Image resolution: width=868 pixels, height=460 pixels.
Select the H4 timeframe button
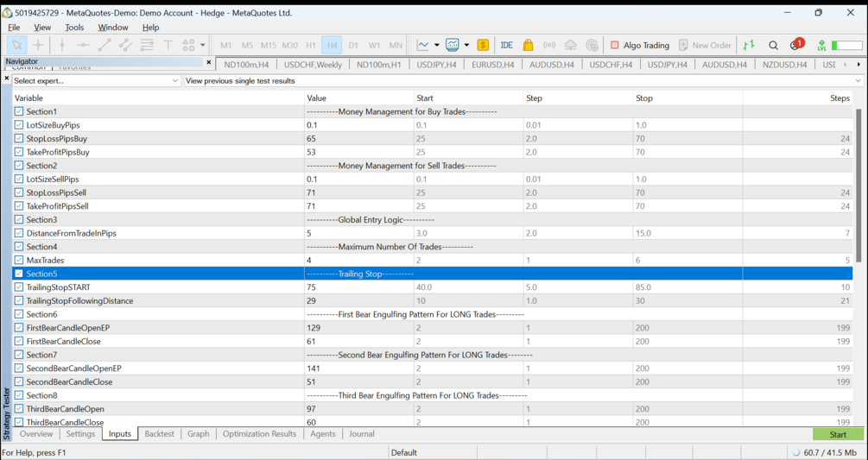[332, 46]
